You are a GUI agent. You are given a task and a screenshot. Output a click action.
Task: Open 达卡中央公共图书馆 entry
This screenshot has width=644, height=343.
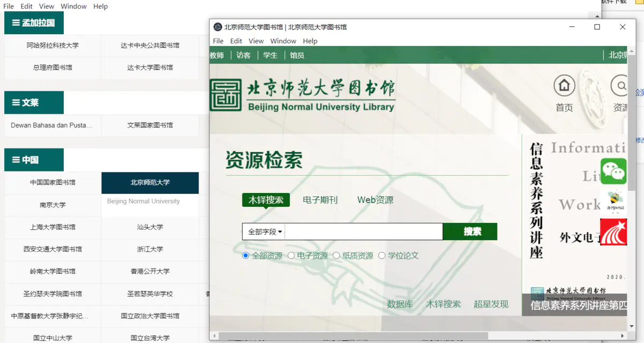click(150, 46)
